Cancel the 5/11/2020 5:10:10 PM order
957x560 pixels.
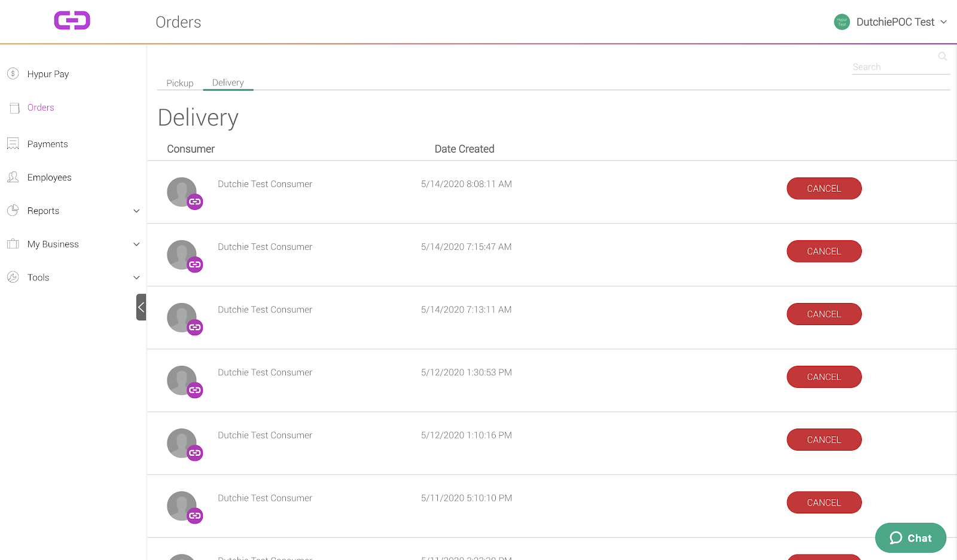click(x=824, y=502)
